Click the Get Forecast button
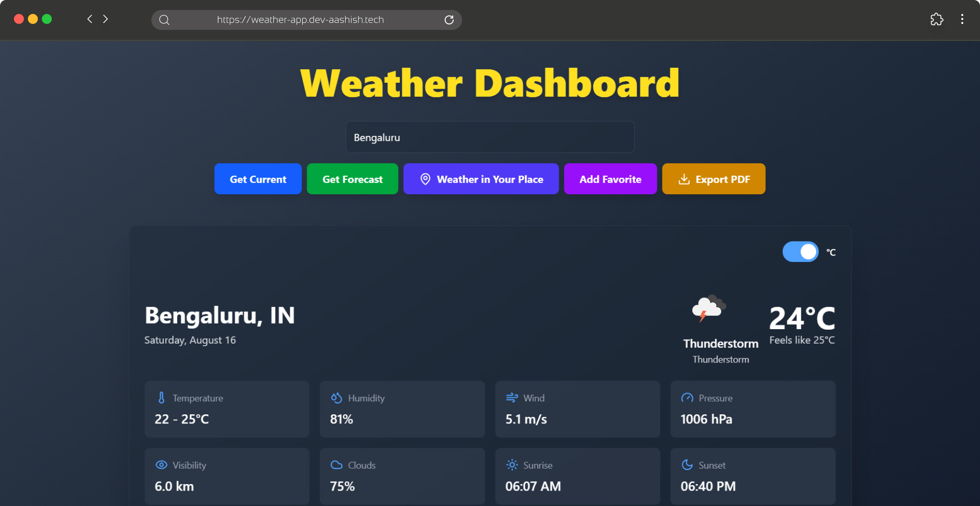The height and width of the screenshot is (506, 980). pos(353,179)
